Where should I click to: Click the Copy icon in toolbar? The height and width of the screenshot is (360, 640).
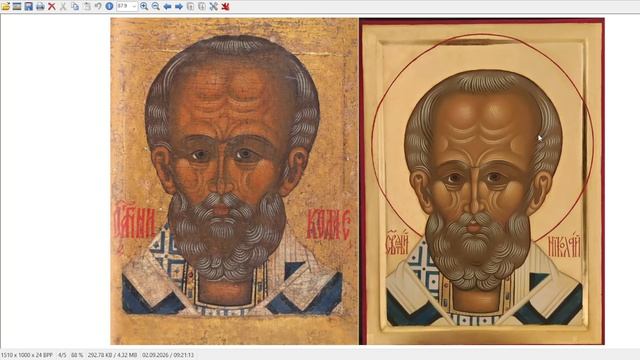click(x=75, y=6)
